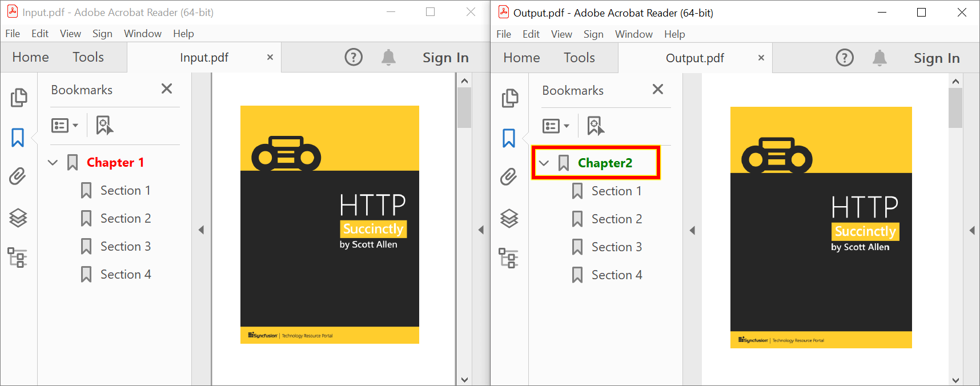Open File menu in Output.pdf window
Screen dimensions: 980x386
504,34
